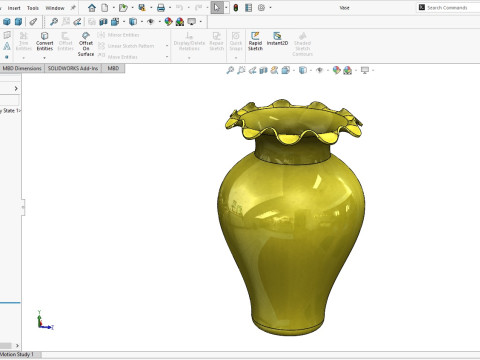Image resolution: width=480 pixels, height=360 pixels.
Task: Toggle the Quick Snaps button
Action: coord(236,41)
